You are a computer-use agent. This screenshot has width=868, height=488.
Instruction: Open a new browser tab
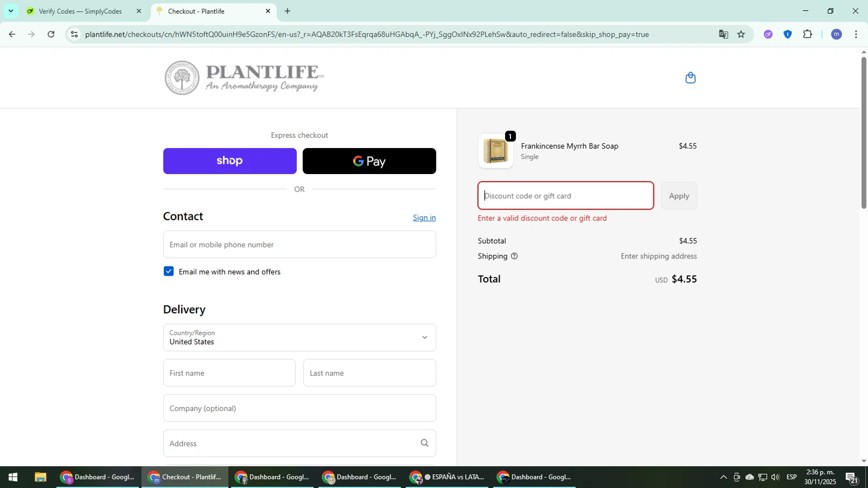click(288, 11)
